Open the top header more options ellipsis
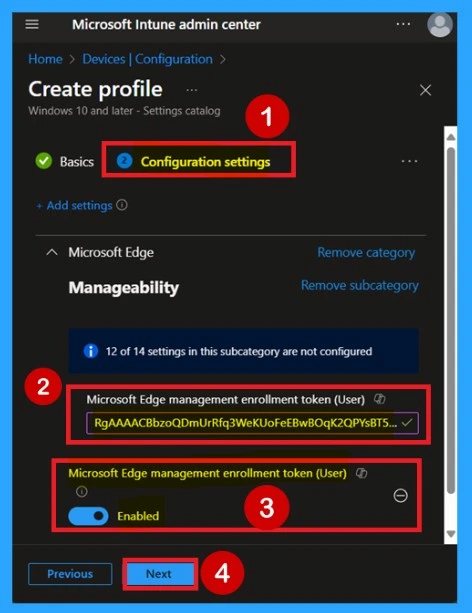 click(x=403, y=24)
